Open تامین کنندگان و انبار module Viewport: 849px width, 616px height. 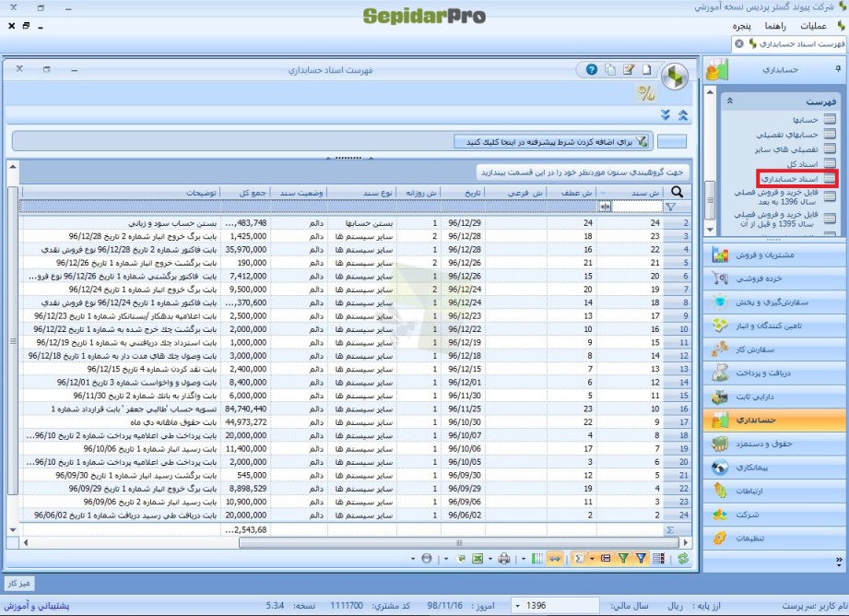(x=775, y=326)
